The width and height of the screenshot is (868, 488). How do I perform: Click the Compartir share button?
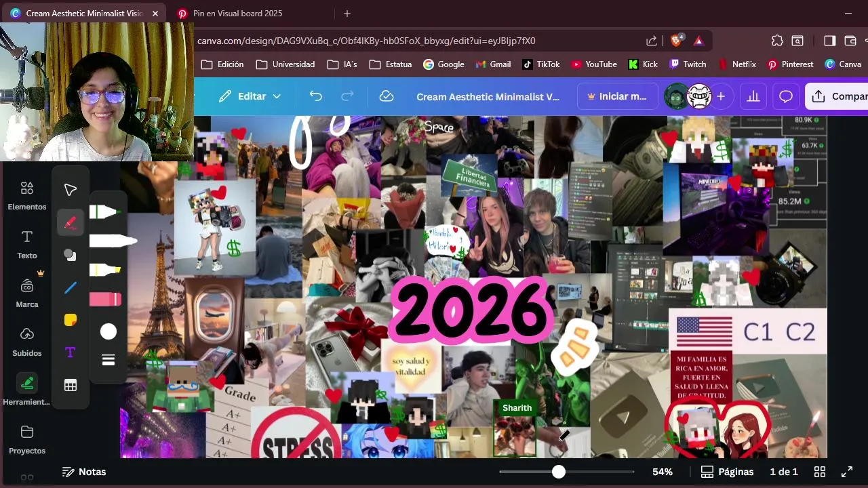pyautogui.click(x=837, y=96)
